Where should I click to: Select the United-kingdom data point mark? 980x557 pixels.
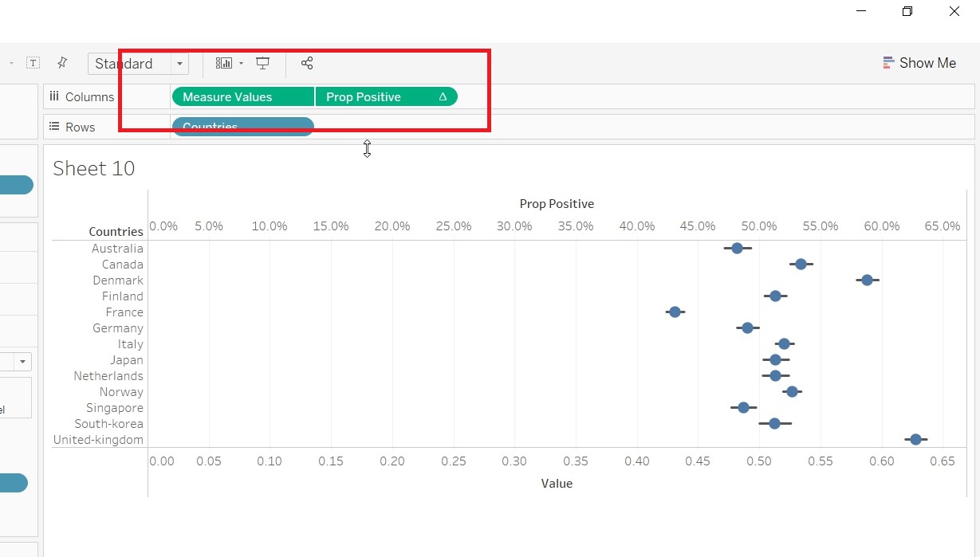point(915,439)
